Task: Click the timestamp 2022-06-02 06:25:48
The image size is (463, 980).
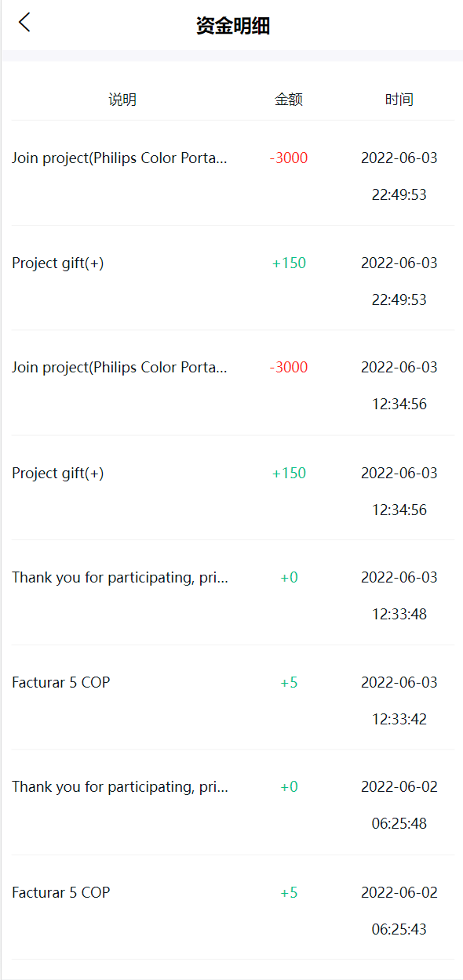Action: (399, 805)
